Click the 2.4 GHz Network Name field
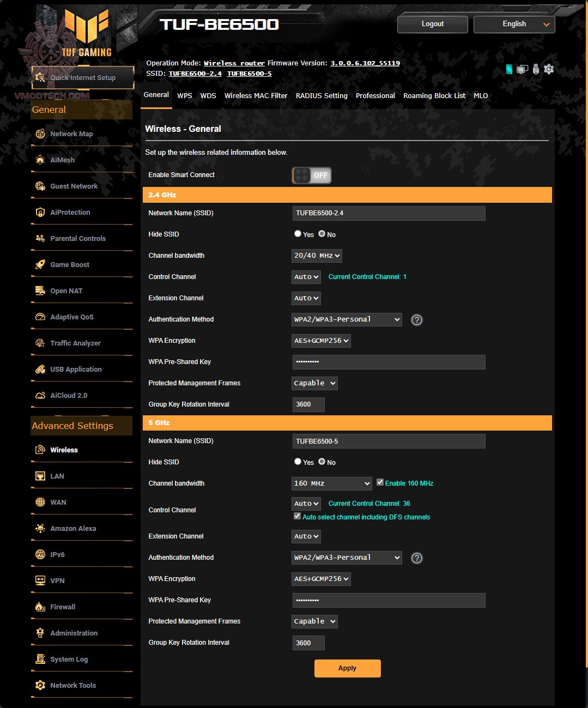 pos(389,213)
